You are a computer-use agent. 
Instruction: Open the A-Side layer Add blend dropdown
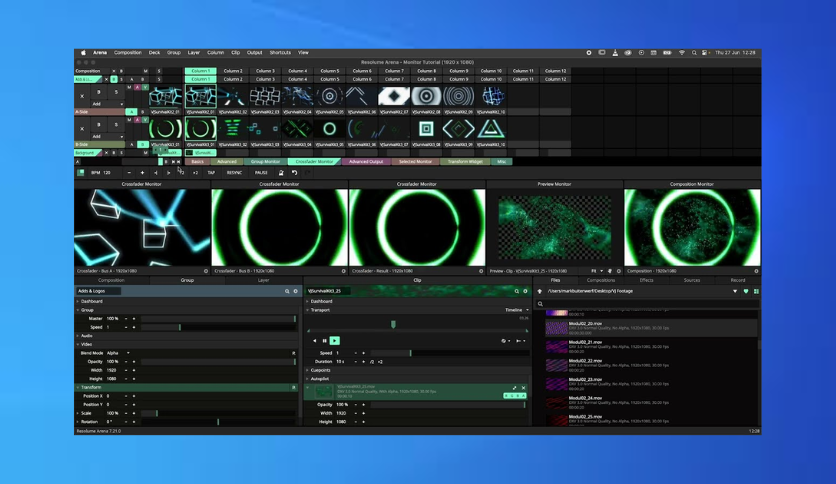[x=107, y=104]
